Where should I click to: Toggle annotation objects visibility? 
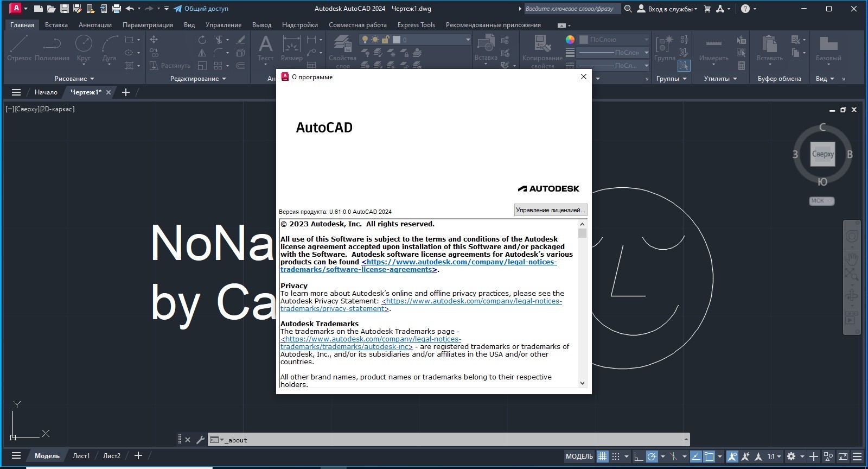click(x=732, y=457)
